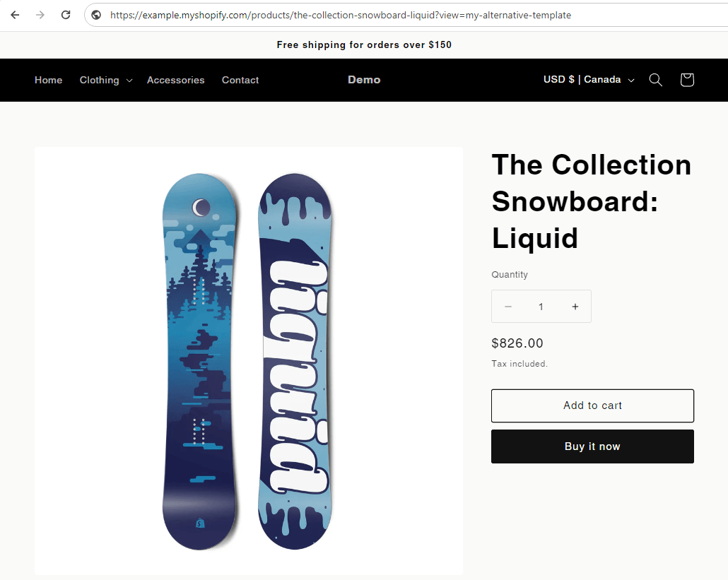Screen dimensions: 728x580
Task: Click the Demo store logo
Action: (x=364, y=80)
